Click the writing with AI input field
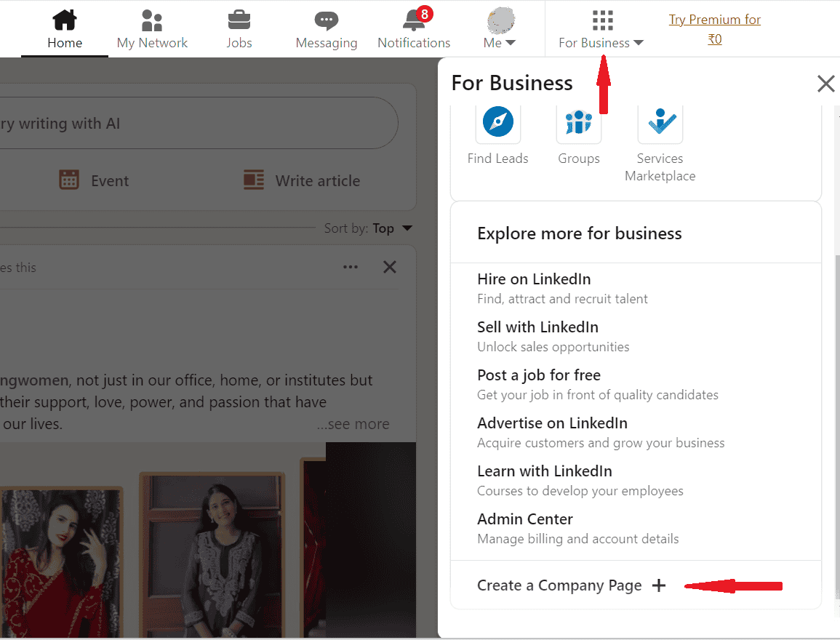 point(199,123)
